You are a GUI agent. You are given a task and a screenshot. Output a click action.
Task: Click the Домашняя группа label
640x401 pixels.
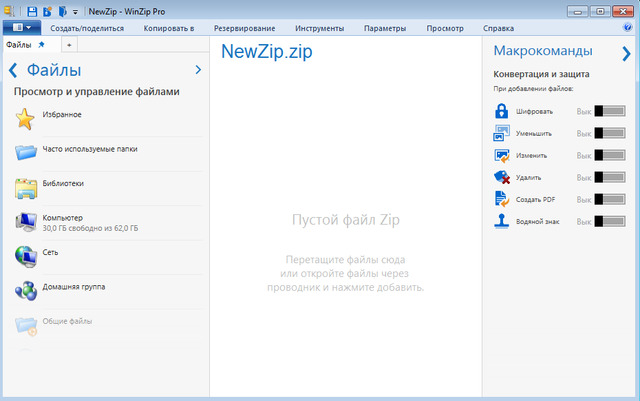point(74,287)
